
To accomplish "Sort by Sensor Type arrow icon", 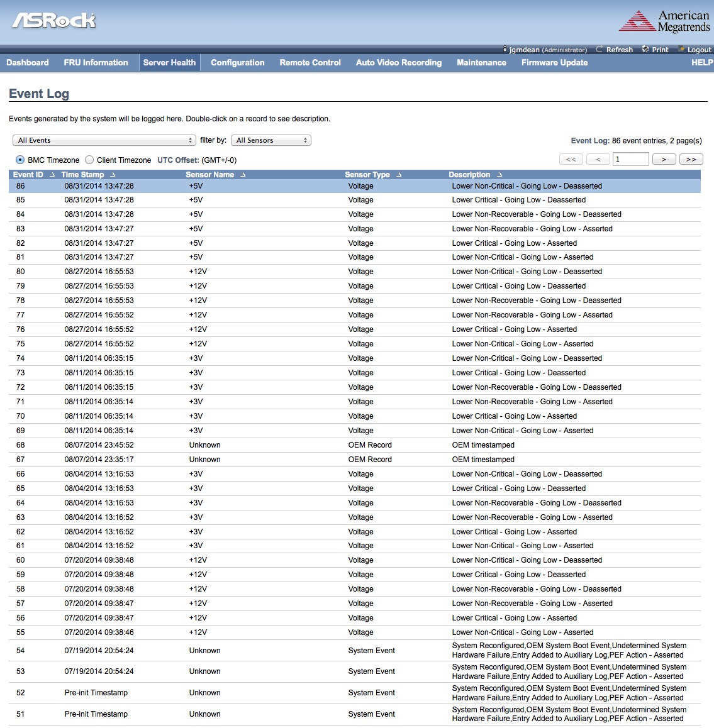I will pyautogui.click(x=399, y=175).
